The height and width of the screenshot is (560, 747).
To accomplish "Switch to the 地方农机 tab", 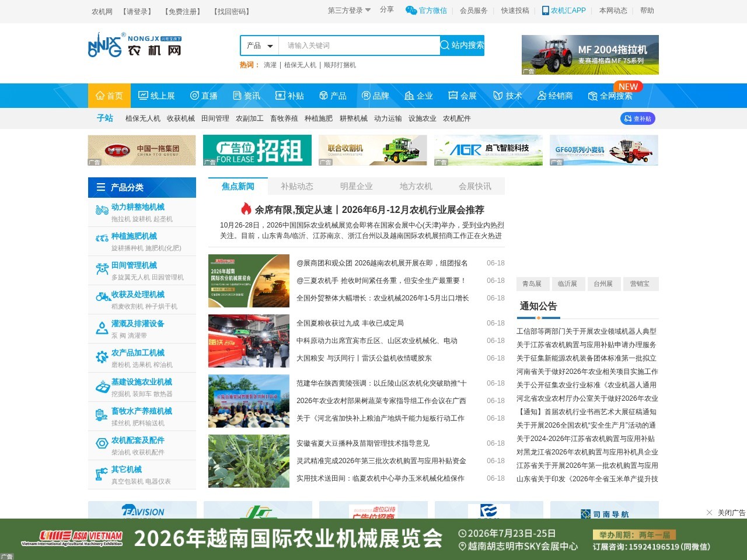I will coord(416,186).
